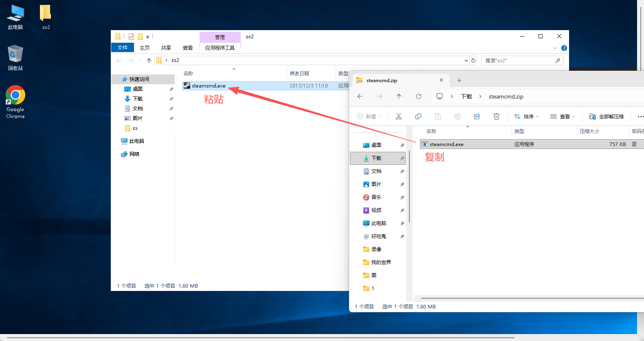Open the help icon in cs2 window
The width and height of the screenshot is (644, 341).
coord(564,48)
